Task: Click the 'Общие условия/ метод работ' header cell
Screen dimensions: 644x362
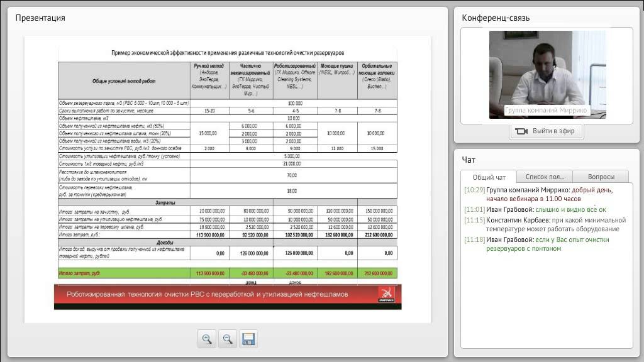Action: 124,80
